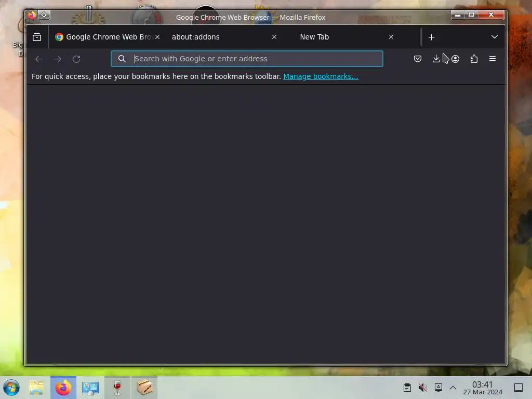Open the clipboard tray icon
The height and width of the screenshot is (399, 532).
[407, 388]
